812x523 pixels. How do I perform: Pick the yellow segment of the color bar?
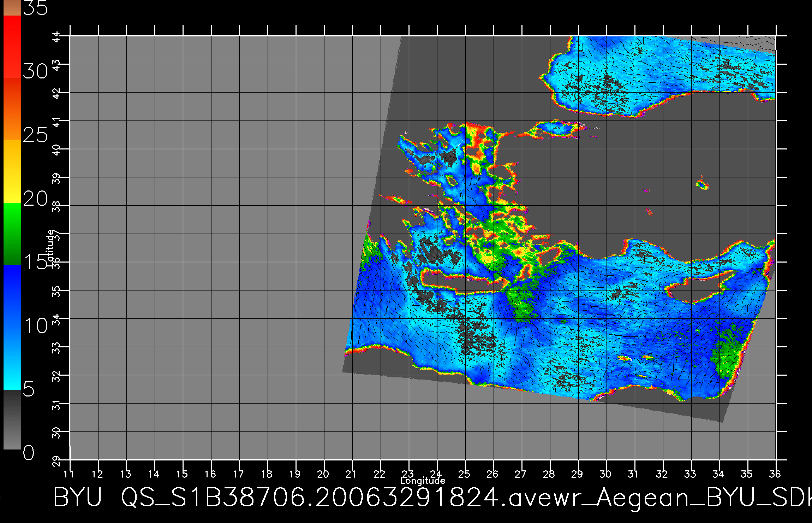pos(12,172)
